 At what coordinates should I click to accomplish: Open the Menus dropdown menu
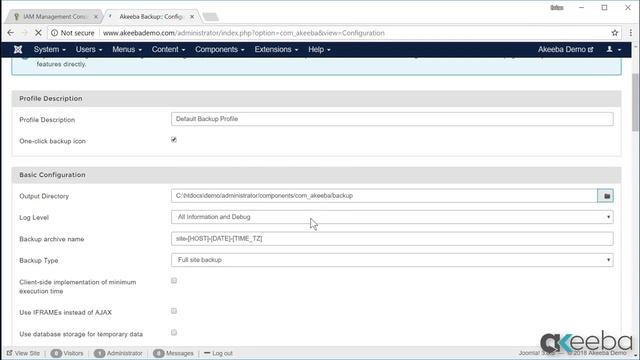[127, 49]
